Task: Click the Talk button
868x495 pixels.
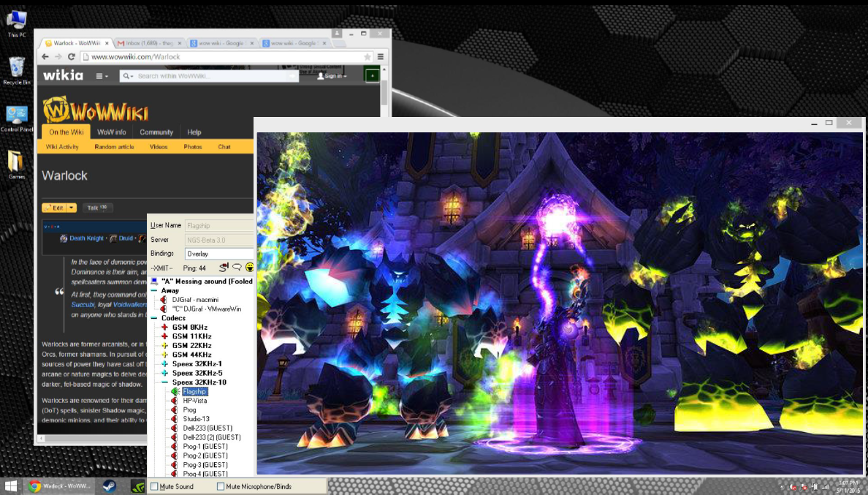Action: [x=97, y=208]
